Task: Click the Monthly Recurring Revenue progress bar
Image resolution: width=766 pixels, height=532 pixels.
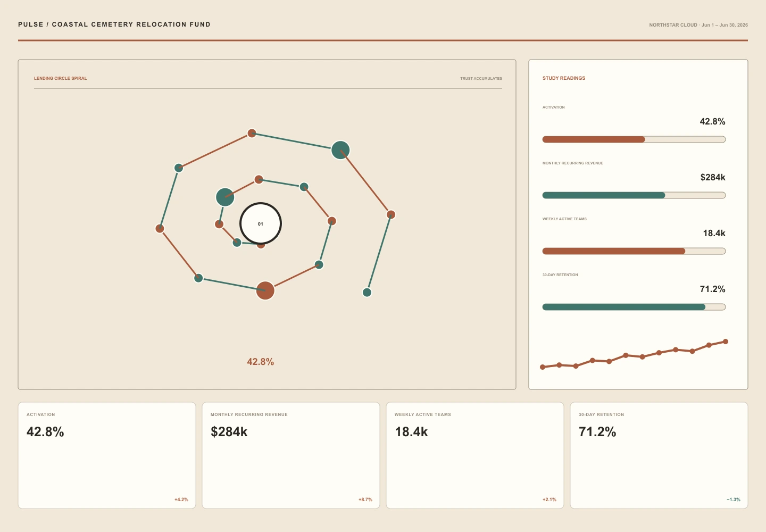Action: pyautogui.click(x=634, y=195)
